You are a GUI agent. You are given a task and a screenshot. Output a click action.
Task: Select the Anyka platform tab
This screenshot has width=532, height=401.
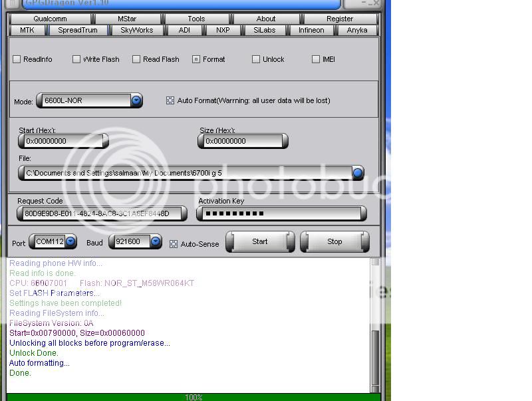(357, 30)
